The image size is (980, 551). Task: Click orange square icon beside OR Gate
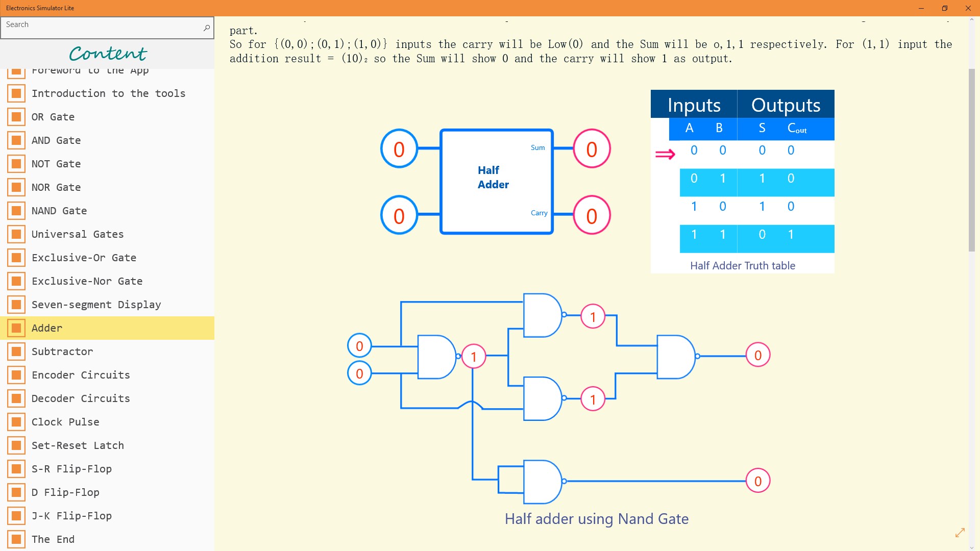(16, 117)
